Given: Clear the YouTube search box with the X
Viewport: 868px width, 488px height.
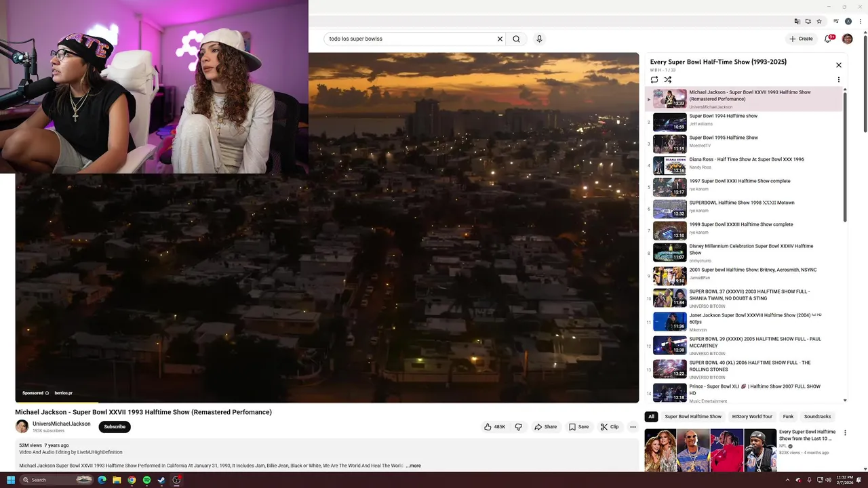Looking at the screenshot, I should coord(500,39).
